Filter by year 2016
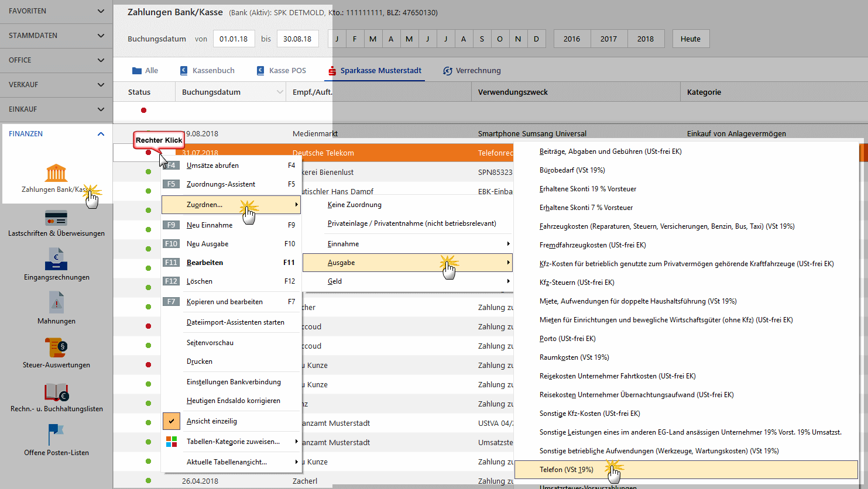 point(572,39)
